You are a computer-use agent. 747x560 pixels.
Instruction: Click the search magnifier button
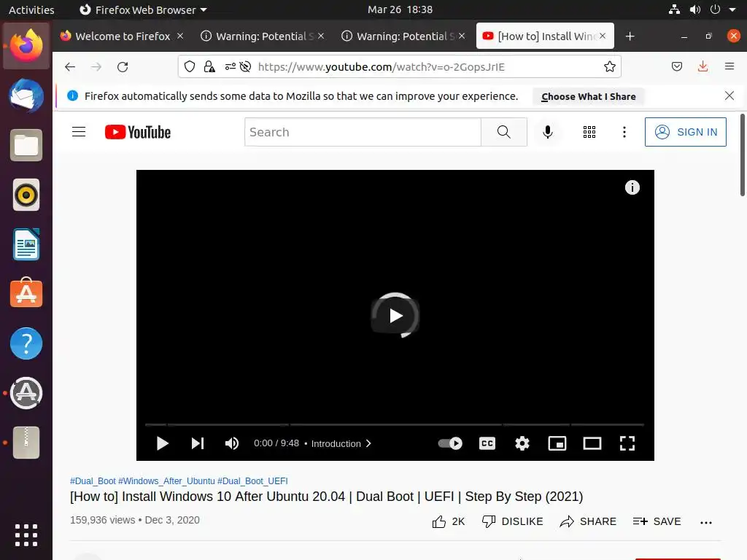(503, 132)
